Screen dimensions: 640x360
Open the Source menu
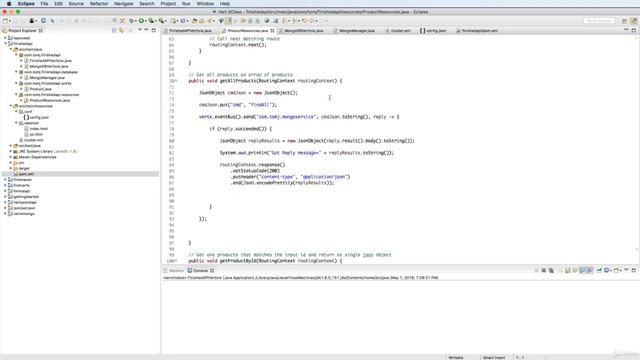(76, 3)
